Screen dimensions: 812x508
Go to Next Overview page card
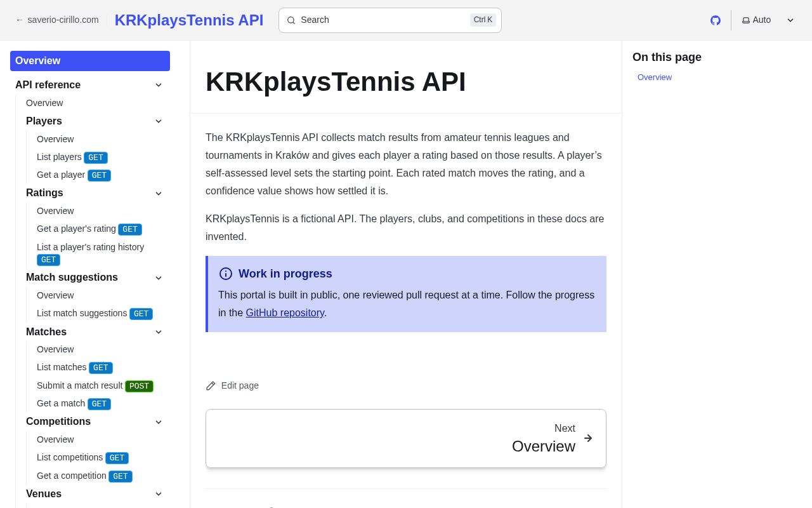pyautogui.click(x=406, y=439)
